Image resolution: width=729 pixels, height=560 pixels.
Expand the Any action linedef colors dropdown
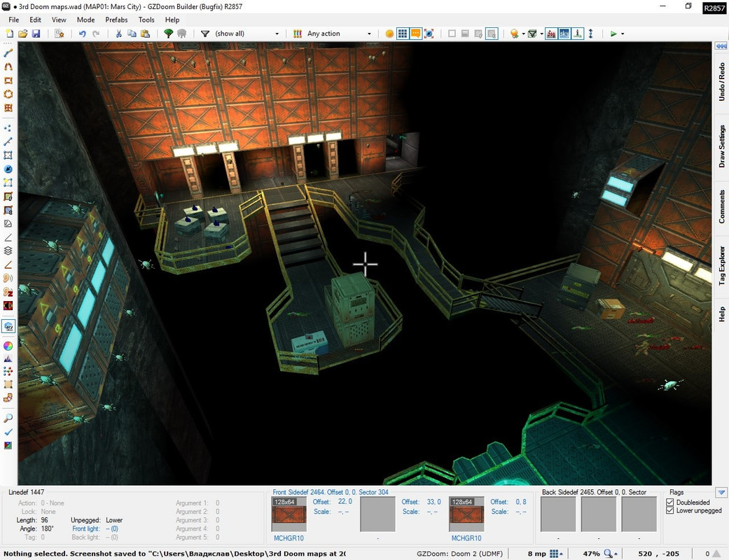tap(369, 34)
